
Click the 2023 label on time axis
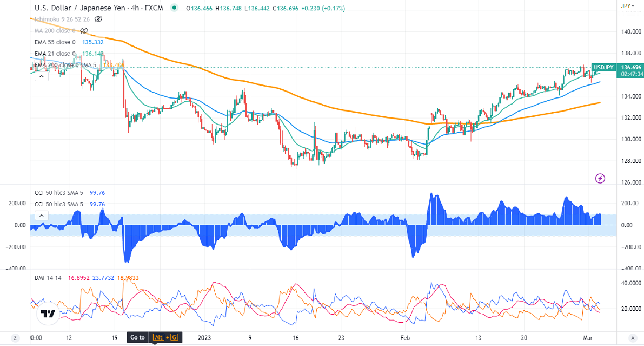203,337
